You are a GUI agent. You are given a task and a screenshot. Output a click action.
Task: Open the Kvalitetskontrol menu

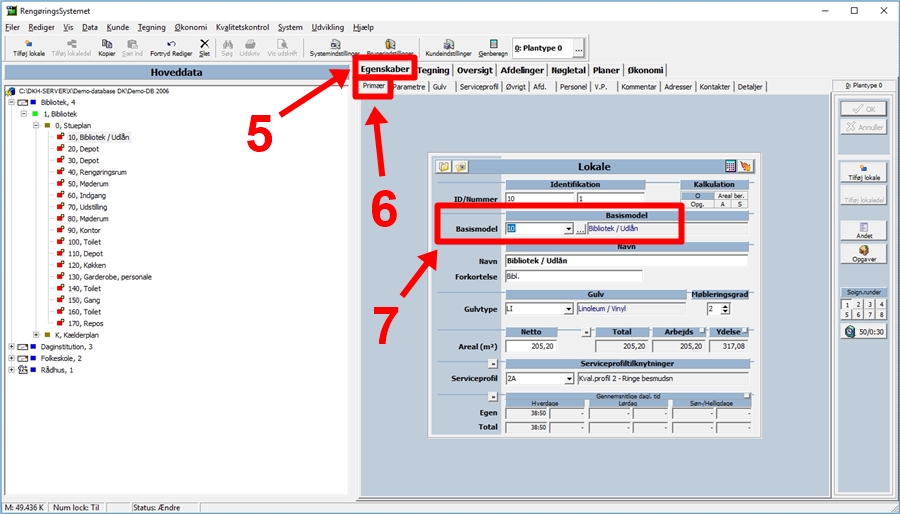click(x=243, y=27)
